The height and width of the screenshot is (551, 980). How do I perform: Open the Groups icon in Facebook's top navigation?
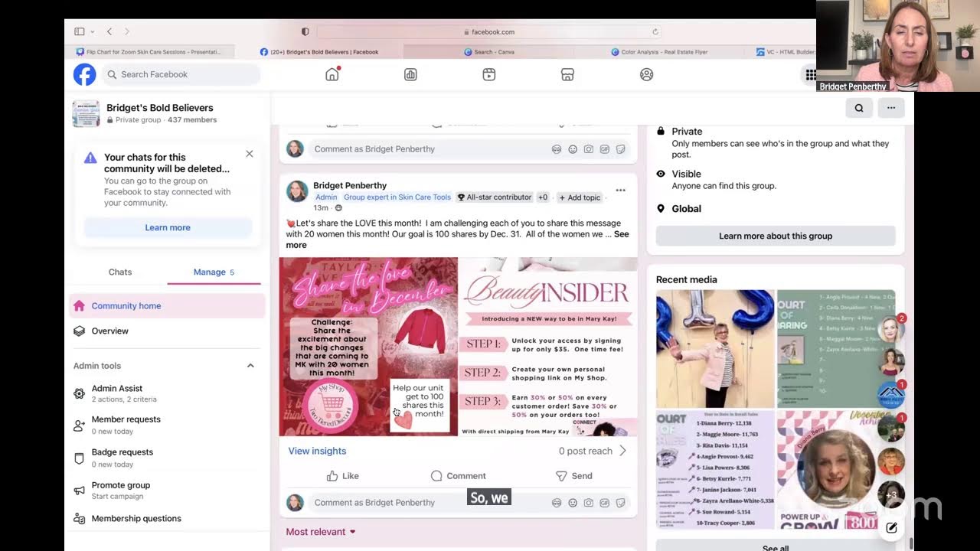647,74
